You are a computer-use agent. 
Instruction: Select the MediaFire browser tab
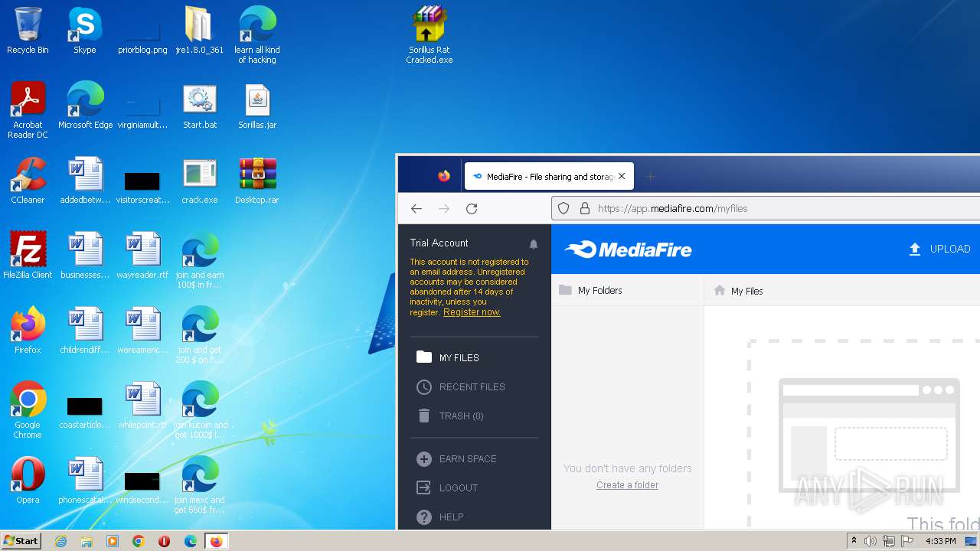[x=549, y=176]
